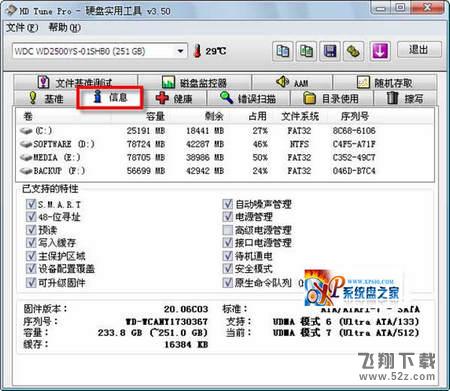Click the purple down-arrow tray icon
450x391 pixels.
click(x=380, y=51)
